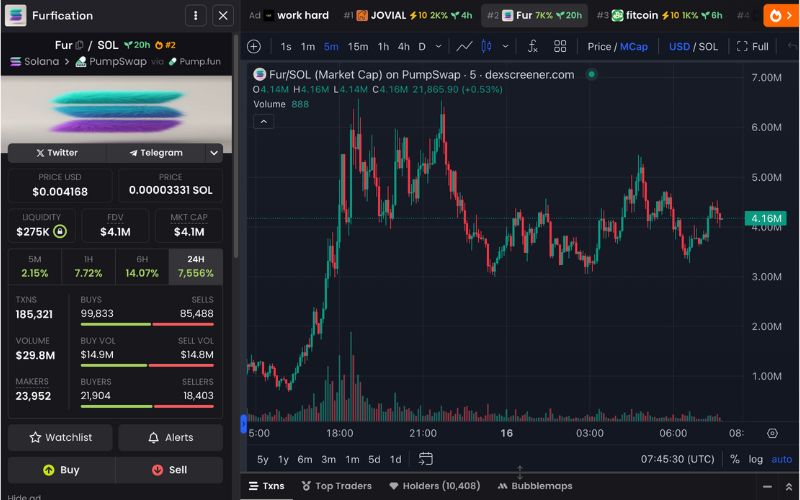Screen dimensions: 800x500
Task: Set chart interval to 5m
Action: pos(331,46)
